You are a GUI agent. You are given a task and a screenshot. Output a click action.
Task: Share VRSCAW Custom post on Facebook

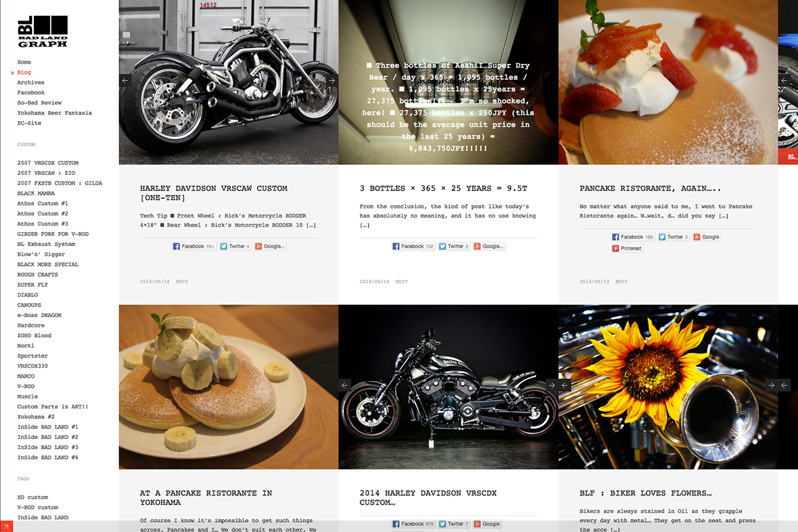click(x=194, y=246)
